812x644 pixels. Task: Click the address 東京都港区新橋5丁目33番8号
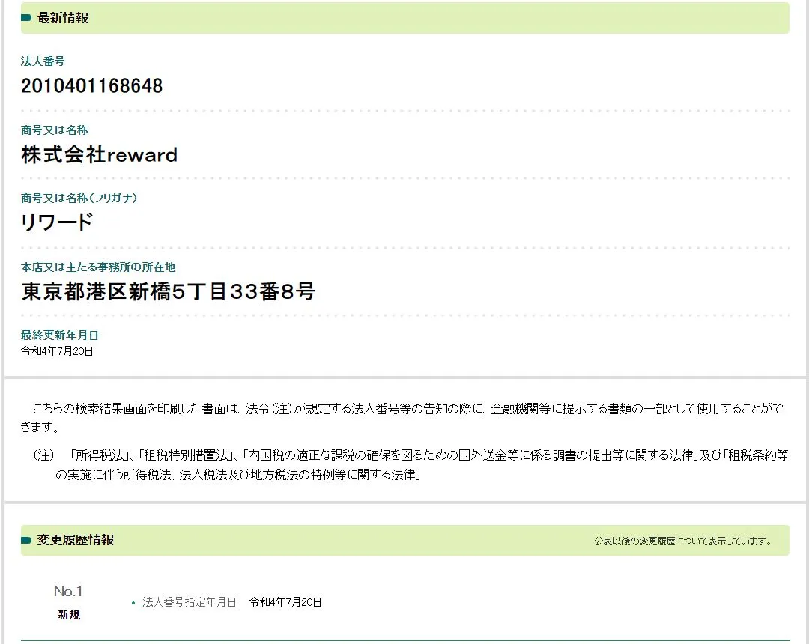pos(169,292)
